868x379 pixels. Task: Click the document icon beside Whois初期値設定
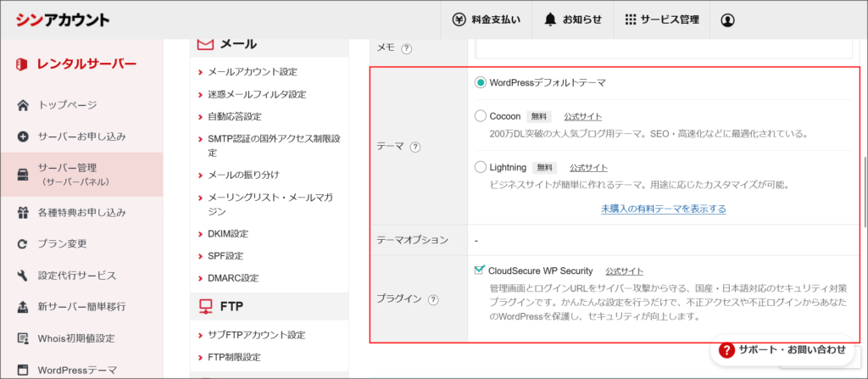(x=23, y=338)
